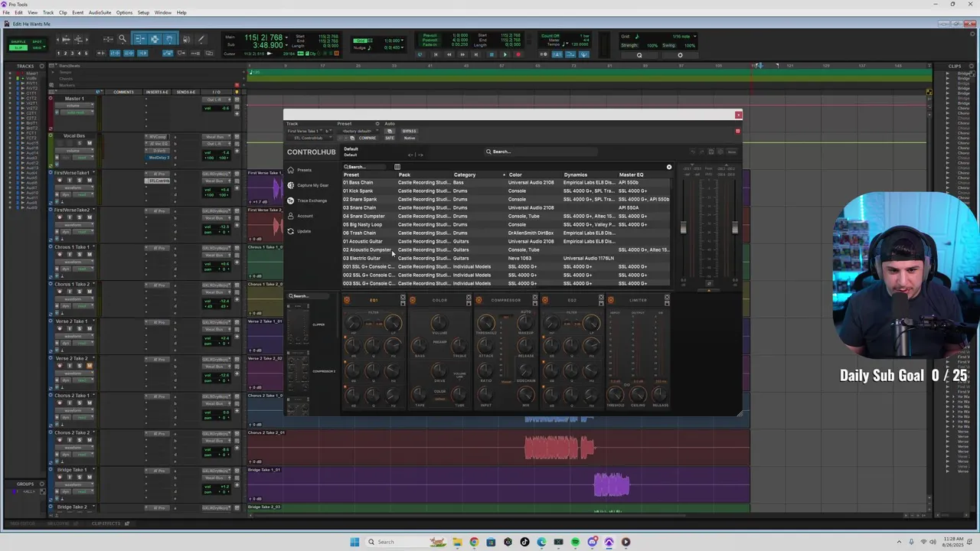This screenshot has height=551, width=980.
Task: Adjust the ControlHub input level fader
Action: (x=684, y=227)
